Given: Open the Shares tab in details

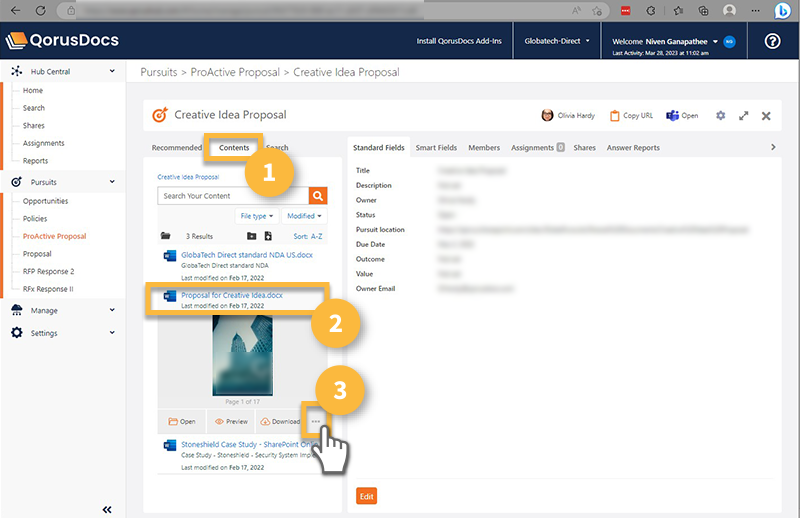Looking at the screenshot, I should coord(584,147).
